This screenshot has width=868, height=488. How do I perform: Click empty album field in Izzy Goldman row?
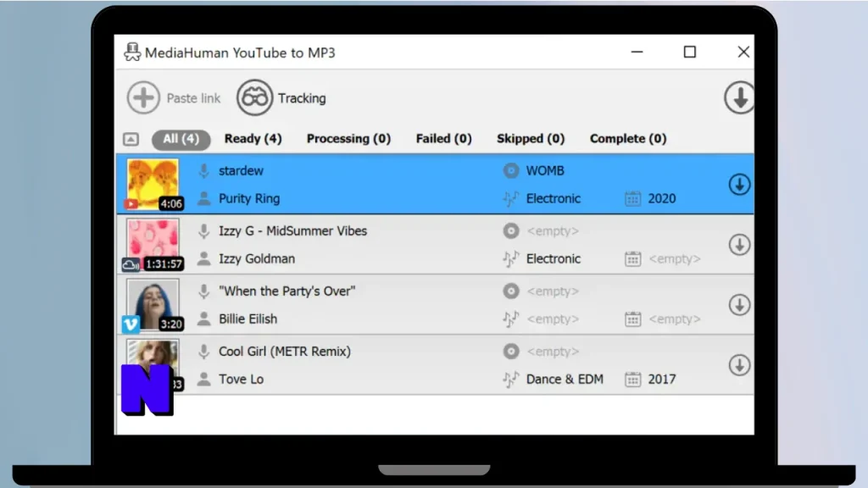[553, 231]
